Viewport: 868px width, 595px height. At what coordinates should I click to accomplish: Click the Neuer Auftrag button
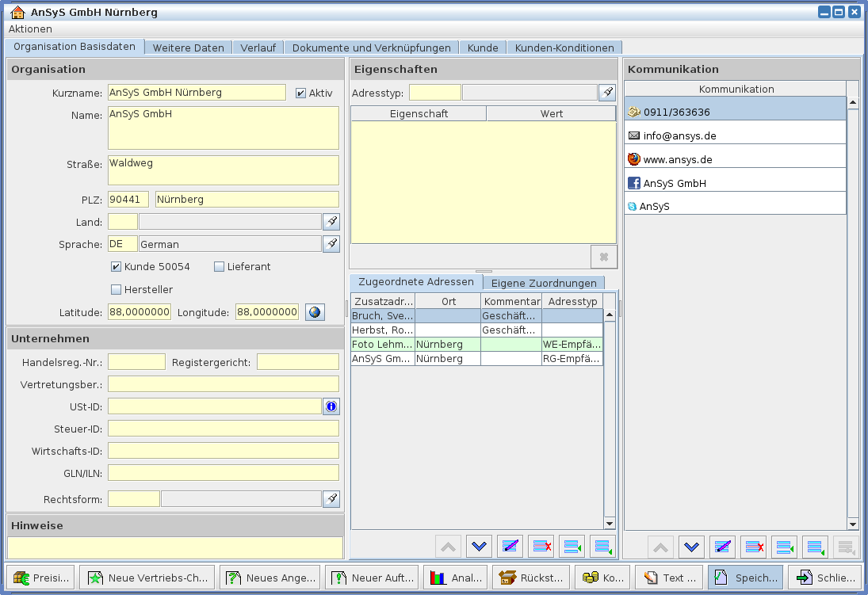(373, 578)
